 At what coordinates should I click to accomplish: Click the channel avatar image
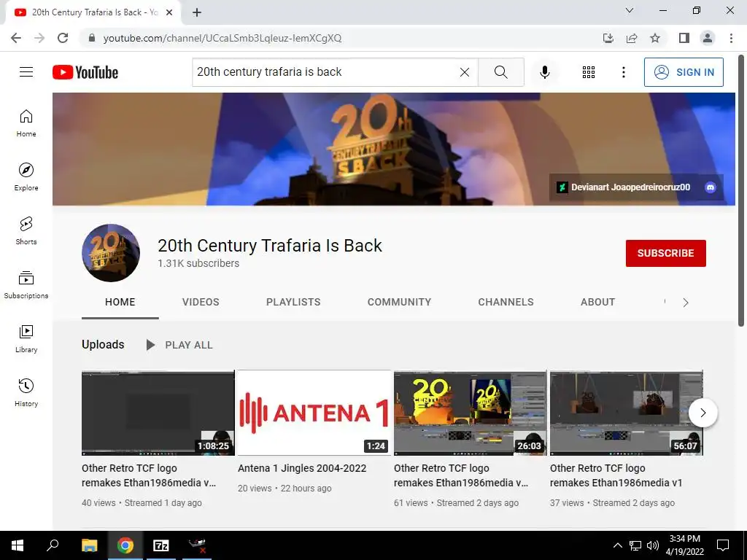pos(111,253)
